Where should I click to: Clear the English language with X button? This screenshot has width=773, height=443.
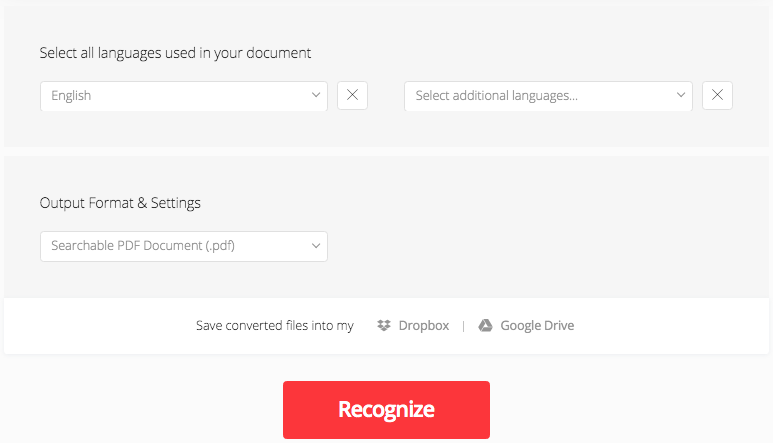pos(352,96)
